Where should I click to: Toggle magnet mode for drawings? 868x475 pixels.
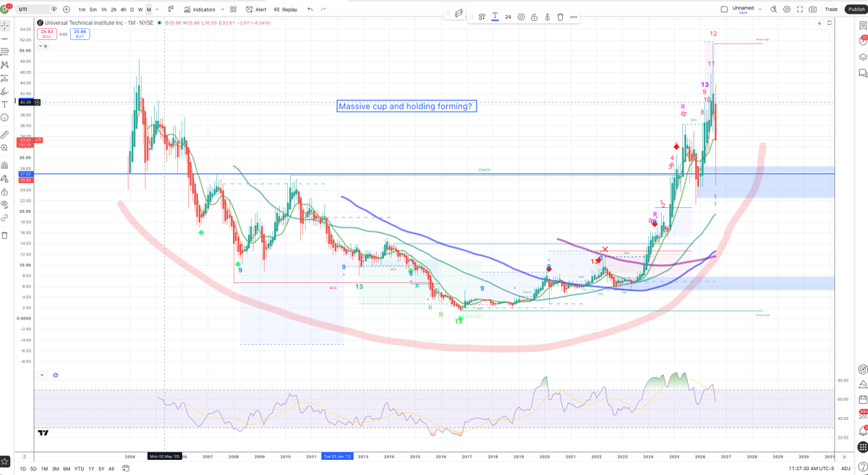pyautogui.click(x=5, y=165)
